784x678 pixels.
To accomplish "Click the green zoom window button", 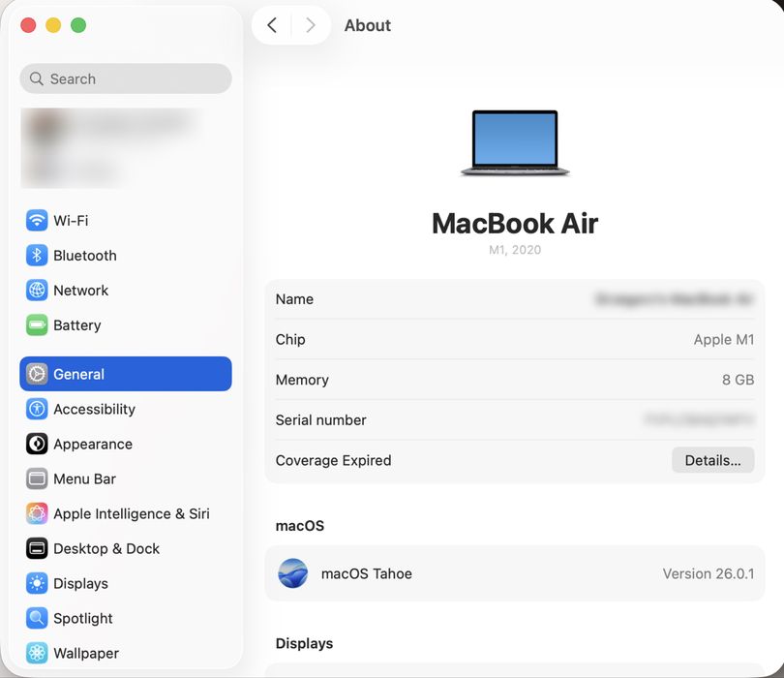I will 78,25.
